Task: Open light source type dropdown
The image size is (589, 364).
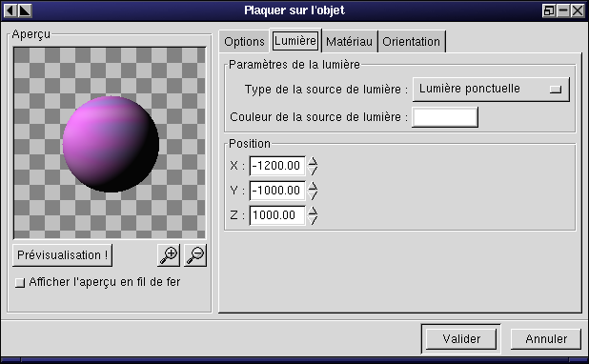Action: (491, 90)
